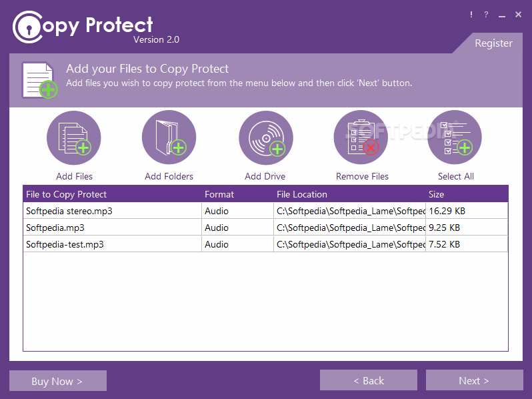Click the Copy Protect lock logo

[x=28, y=27]
